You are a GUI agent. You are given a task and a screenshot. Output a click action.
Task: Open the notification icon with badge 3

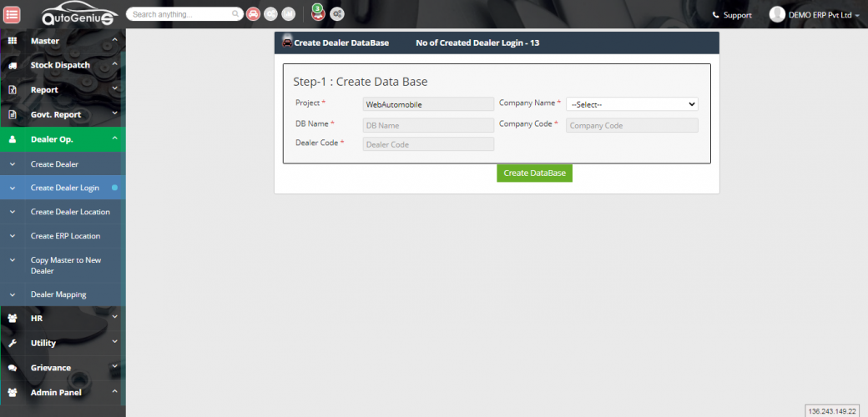318,13
